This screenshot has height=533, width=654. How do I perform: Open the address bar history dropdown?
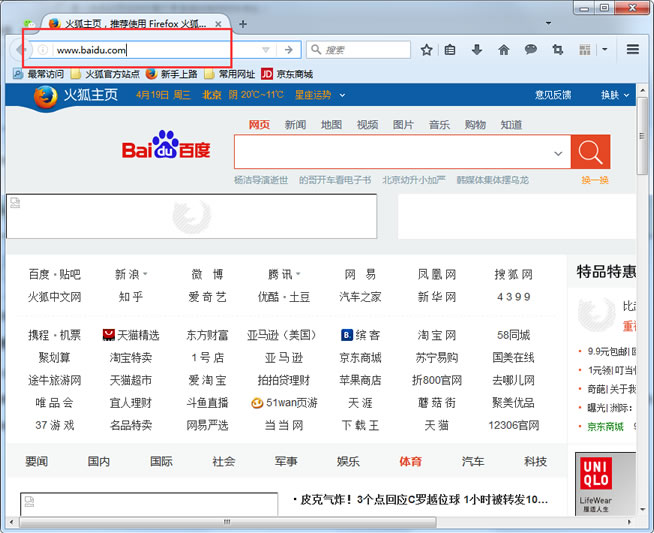click(x=266, y=50)
